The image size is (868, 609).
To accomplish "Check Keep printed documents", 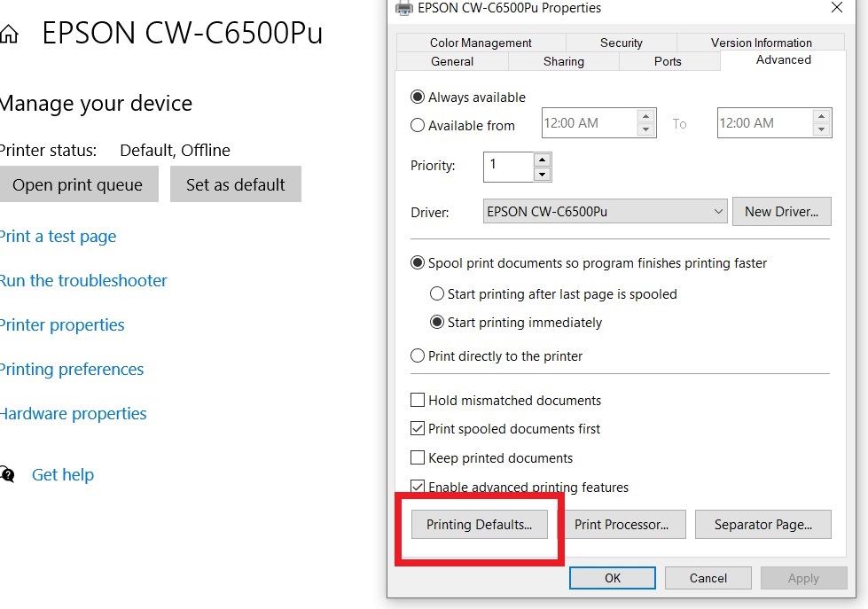I will [x=418, y=457].
